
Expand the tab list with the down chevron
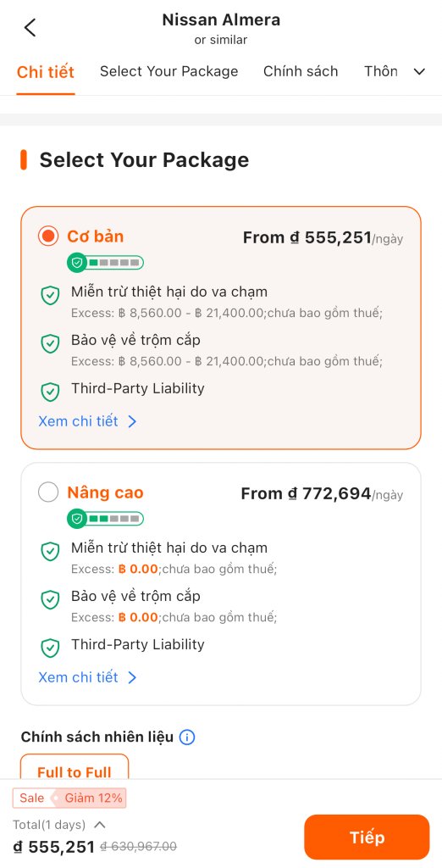(x=419, y=71)
